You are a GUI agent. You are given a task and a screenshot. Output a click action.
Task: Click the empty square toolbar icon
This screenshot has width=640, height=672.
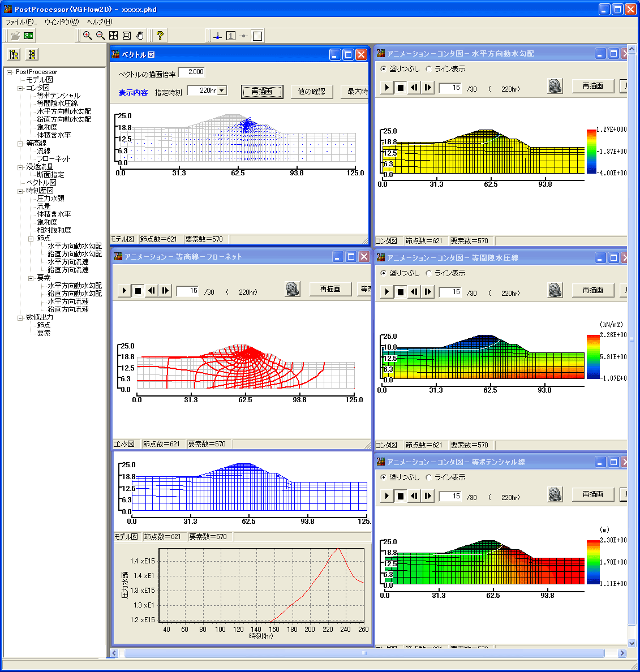257,36
